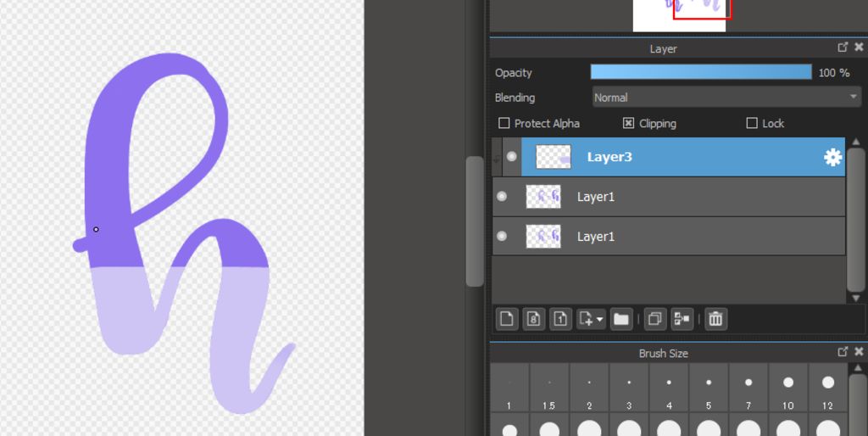This screenshot has width=868, height=436.
Task: Click the canvas vertical scrollbar handle
Action: (x=475, y=221)
